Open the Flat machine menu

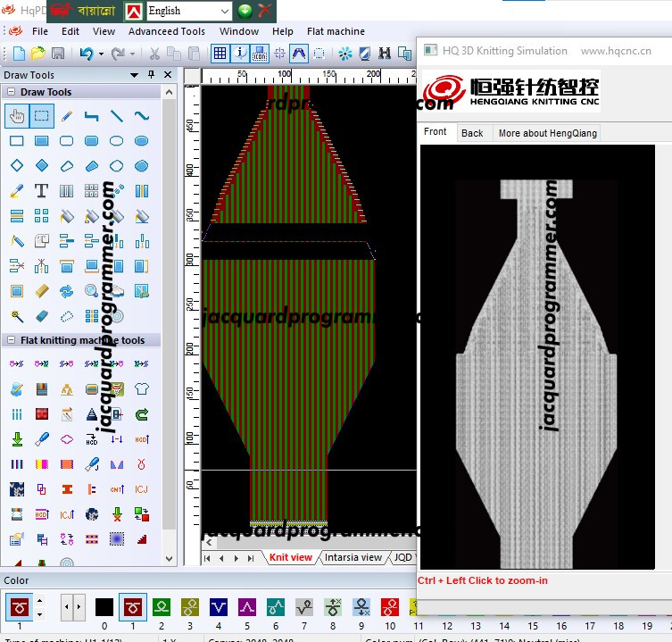point(336,31)
